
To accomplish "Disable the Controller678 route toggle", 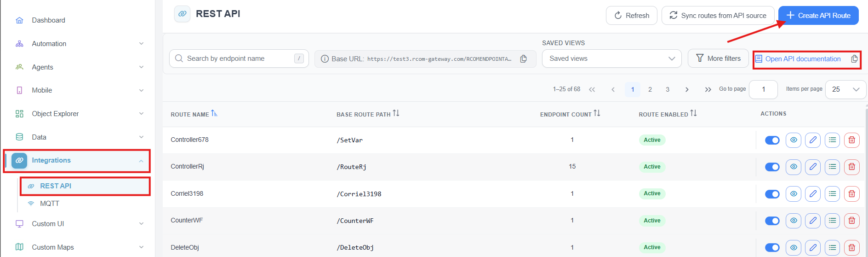I will point(772,140).
